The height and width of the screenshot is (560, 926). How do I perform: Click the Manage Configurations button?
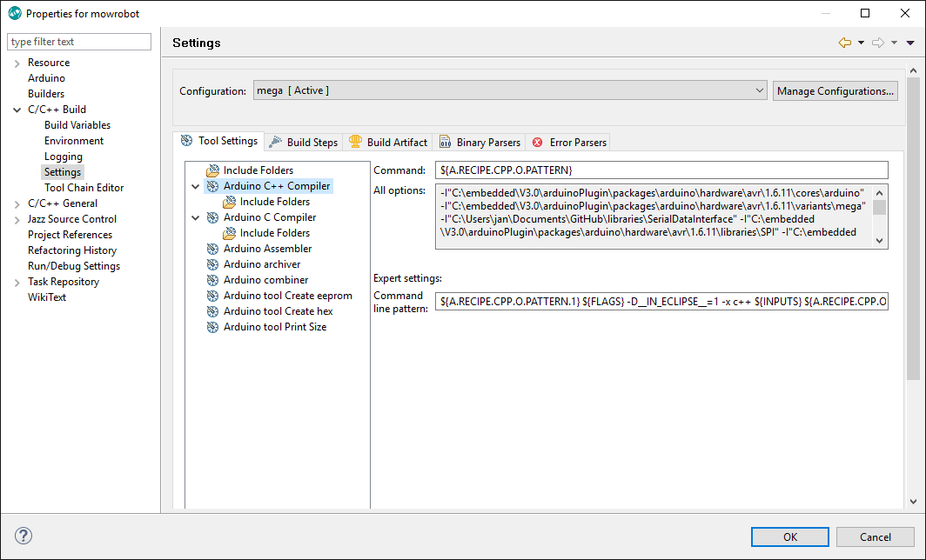[835, 91]
